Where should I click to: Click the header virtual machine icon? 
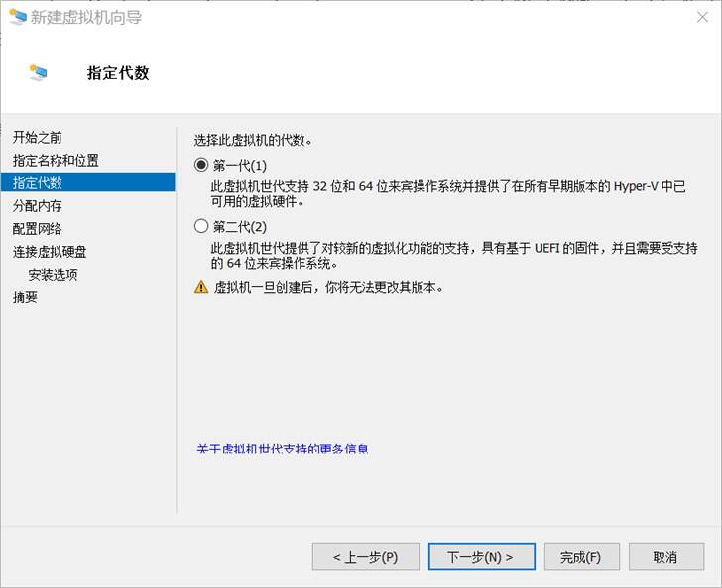39,72
